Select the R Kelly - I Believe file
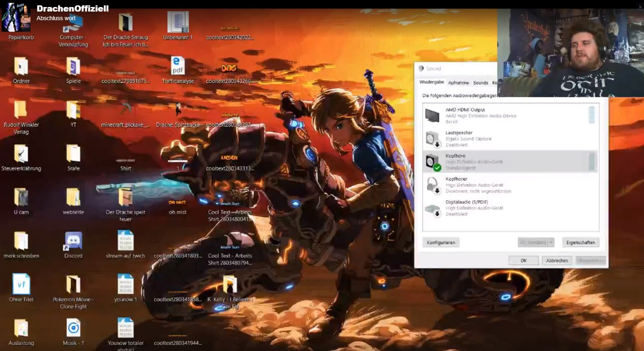This screenshot has width=644, height=351. 230,292
